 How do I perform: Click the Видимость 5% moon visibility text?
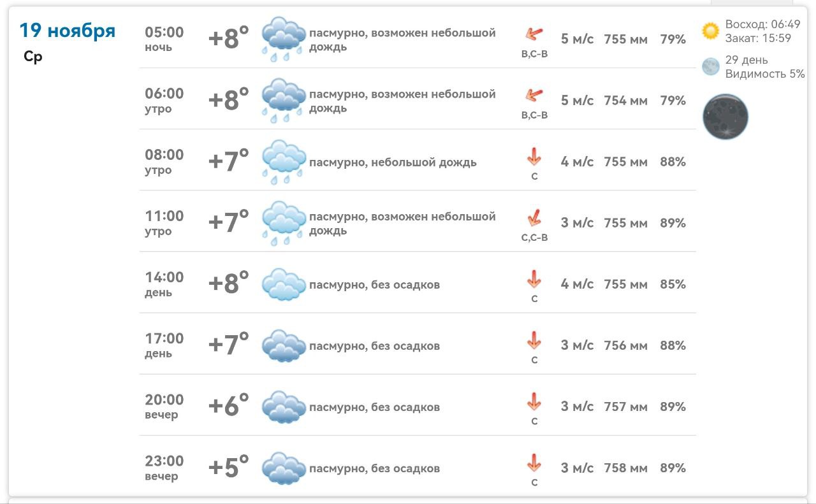pyautogui.click(x=765, y=73)
